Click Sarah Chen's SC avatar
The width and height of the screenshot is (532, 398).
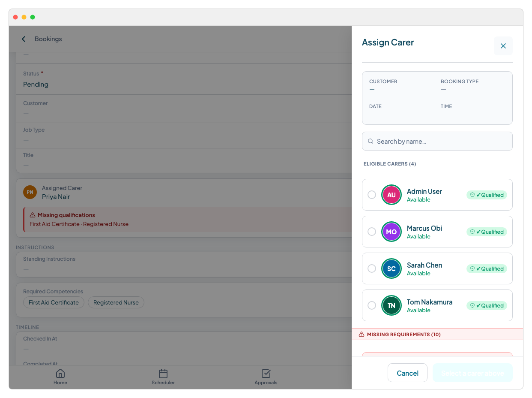391,268
